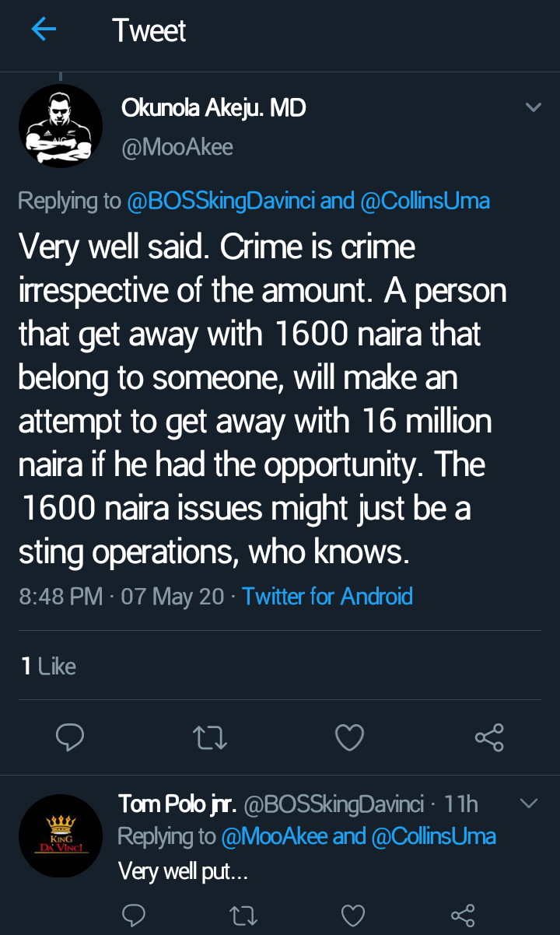View who liked via "1 Like"

tap(48, 666)
